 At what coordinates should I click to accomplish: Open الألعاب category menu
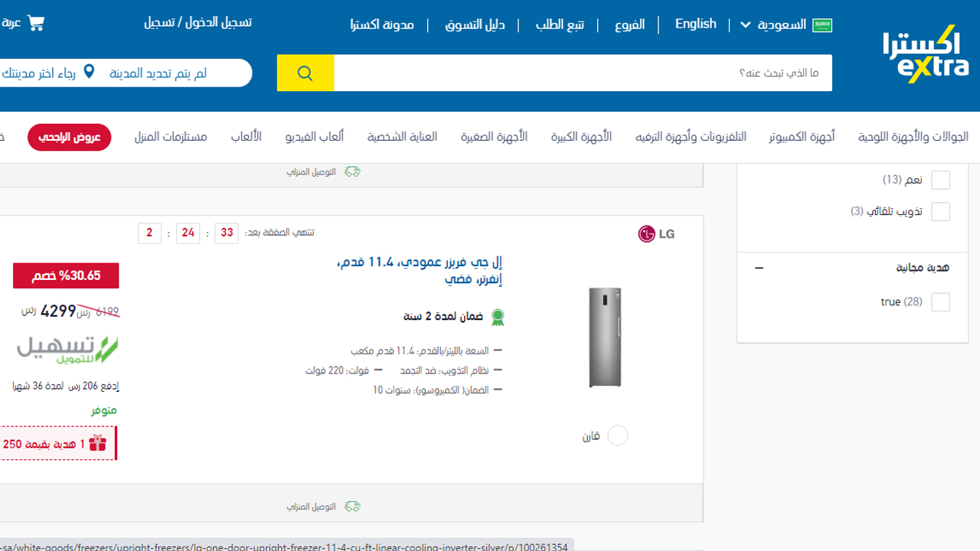tap(247, 137)
